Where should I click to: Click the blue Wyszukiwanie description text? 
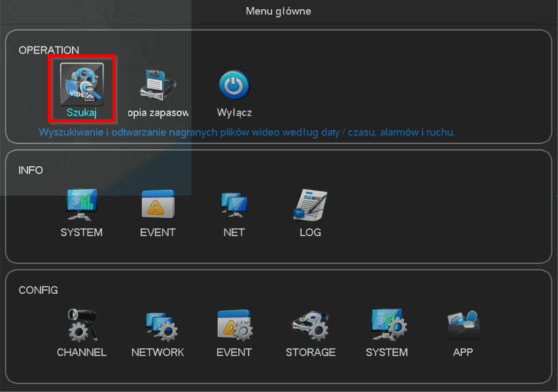(x=247, y=132)
